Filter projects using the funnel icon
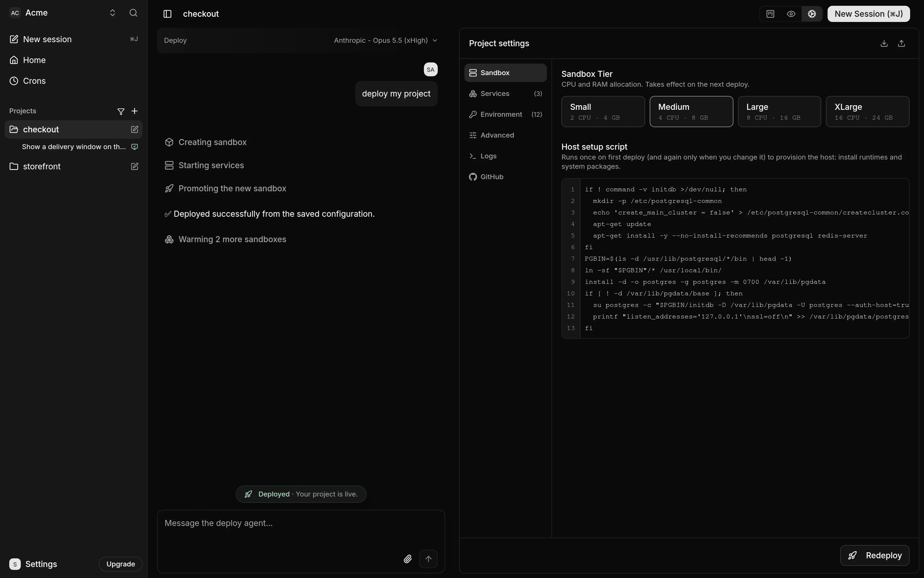This screenshot has width=924, height=578. tap(121, 111)
